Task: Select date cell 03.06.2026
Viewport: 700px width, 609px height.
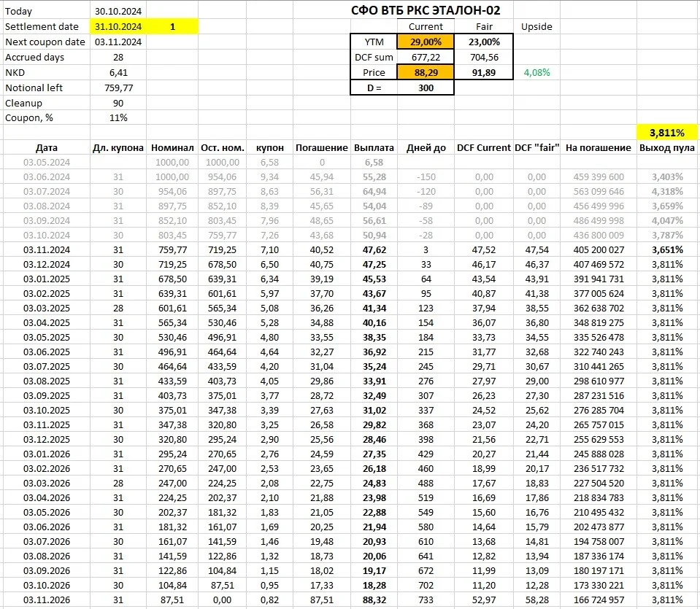Action: (x=47, y=527)
